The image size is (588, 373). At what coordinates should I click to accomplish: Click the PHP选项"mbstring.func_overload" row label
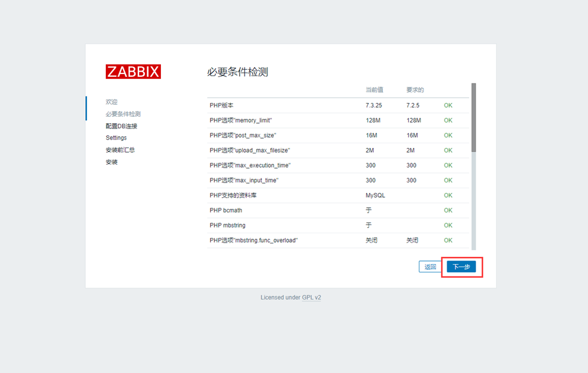click(x=253, y=240)
